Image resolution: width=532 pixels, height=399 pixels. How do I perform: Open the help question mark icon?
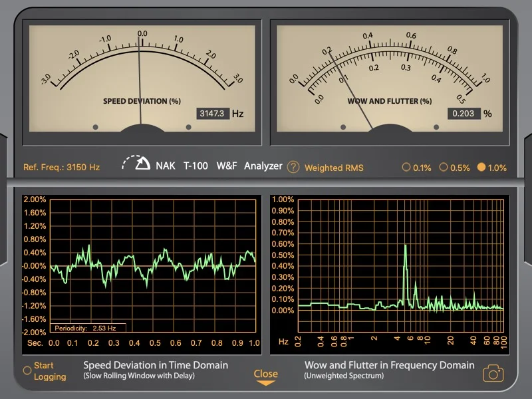click(293, 167)
